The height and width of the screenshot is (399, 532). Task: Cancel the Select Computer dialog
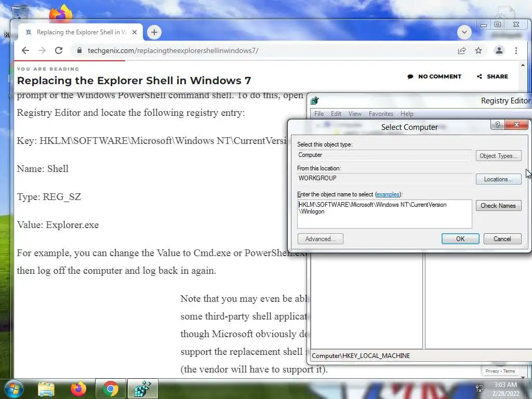tap(502, 239)
